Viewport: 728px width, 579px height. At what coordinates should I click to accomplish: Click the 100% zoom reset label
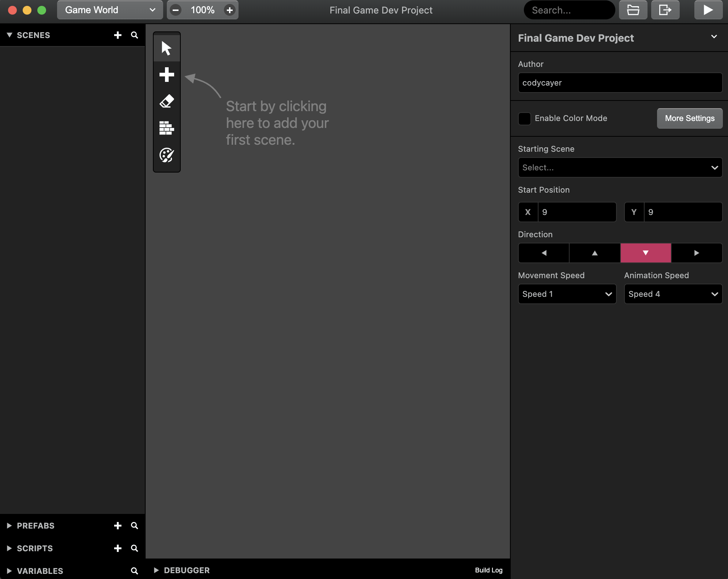point(203,10)
